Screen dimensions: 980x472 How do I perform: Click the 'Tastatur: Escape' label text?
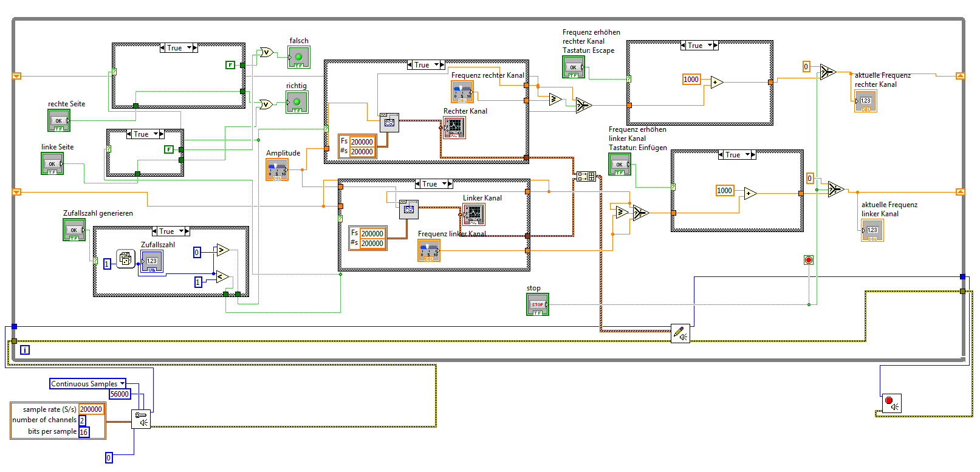tap(589, 50)
